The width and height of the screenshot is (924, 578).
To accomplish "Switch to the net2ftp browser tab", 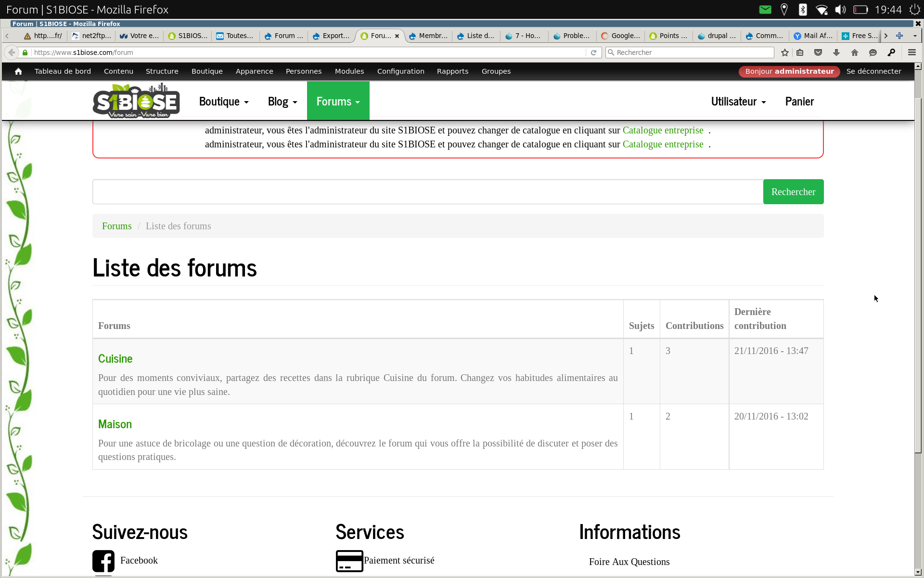I will click(91, 36).
